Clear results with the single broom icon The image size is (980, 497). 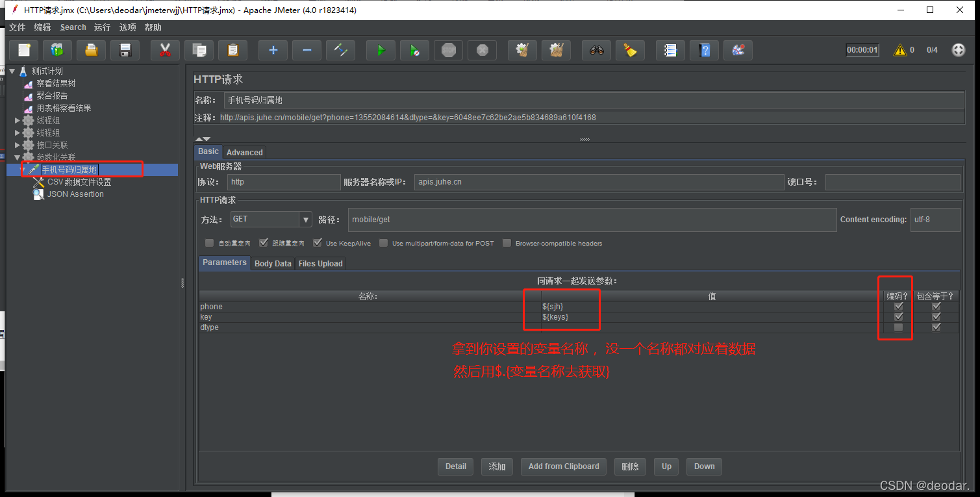pos(522,50)
